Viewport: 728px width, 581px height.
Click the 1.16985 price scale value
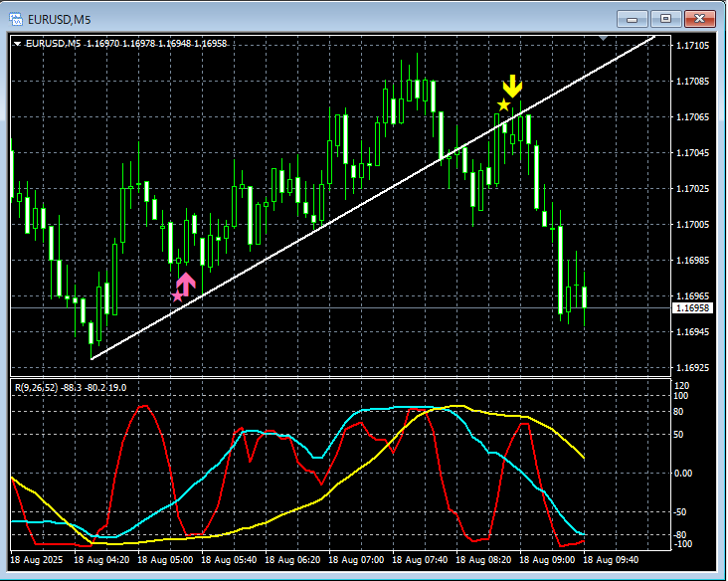[693, 260]
